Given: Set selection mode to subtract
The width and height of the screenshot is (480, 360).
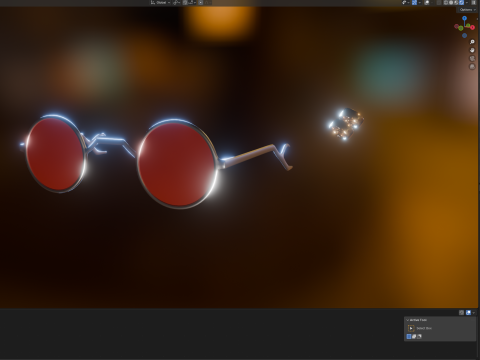Looking at the screenshot, I should [419, 336].
